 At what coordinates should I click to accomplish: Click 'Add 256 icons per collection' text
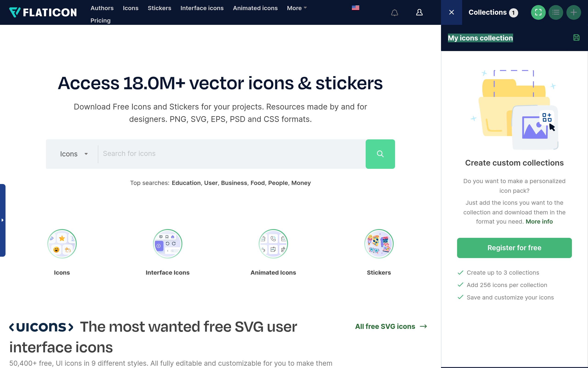[x=507, y=285]
